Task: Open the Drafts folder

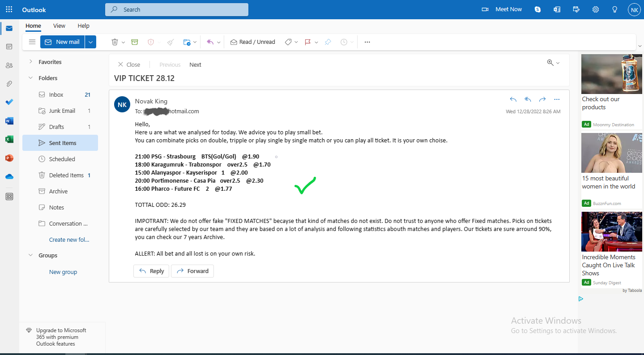Action: click(60, 127)
